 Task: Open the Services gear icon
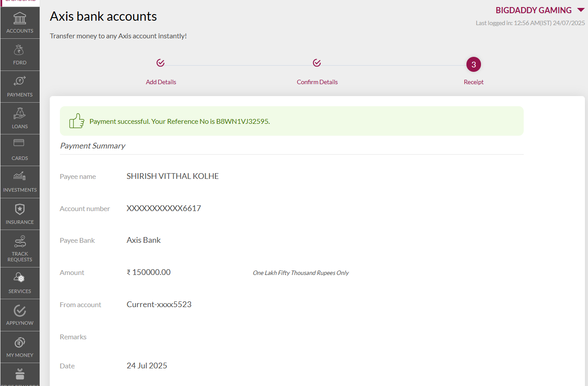pyautogui.click(x=20, y=278)
